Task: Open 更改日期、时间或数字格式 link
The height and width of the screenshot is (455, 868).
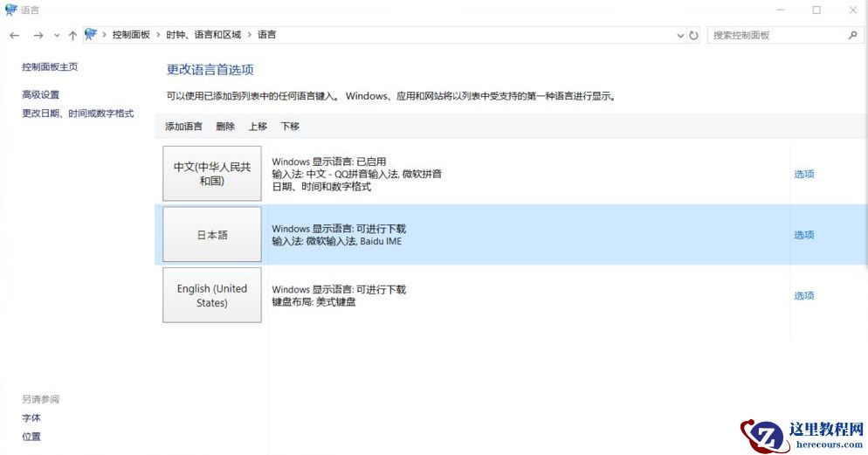Action: pos(78,114)
